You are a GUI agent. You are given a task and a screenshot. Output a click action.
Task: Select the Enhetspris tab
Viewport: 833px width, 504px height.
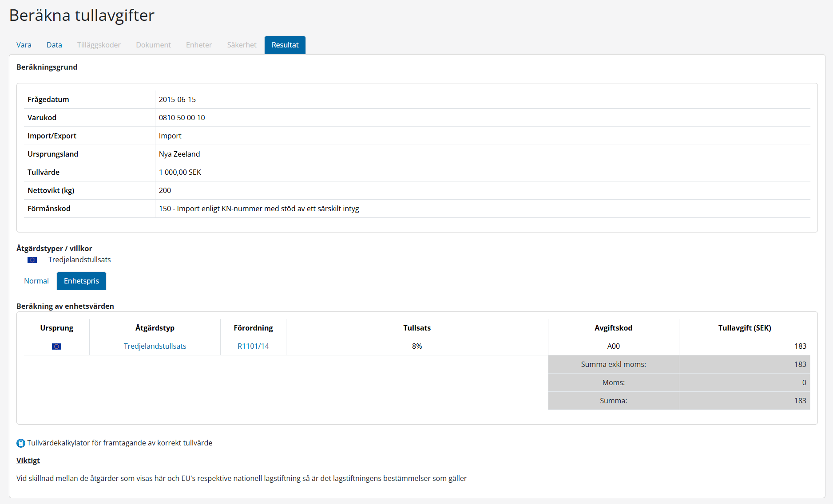click(81, 281)
